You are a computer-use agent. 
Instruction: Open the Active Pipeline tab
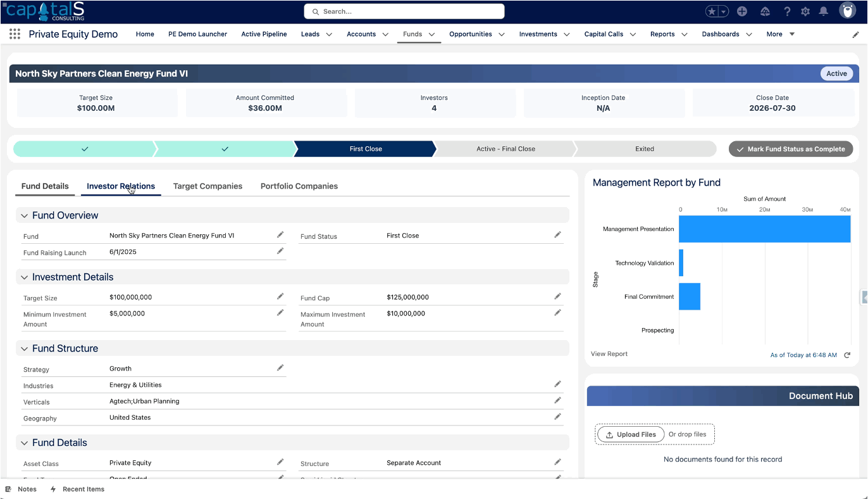(264, 34)
